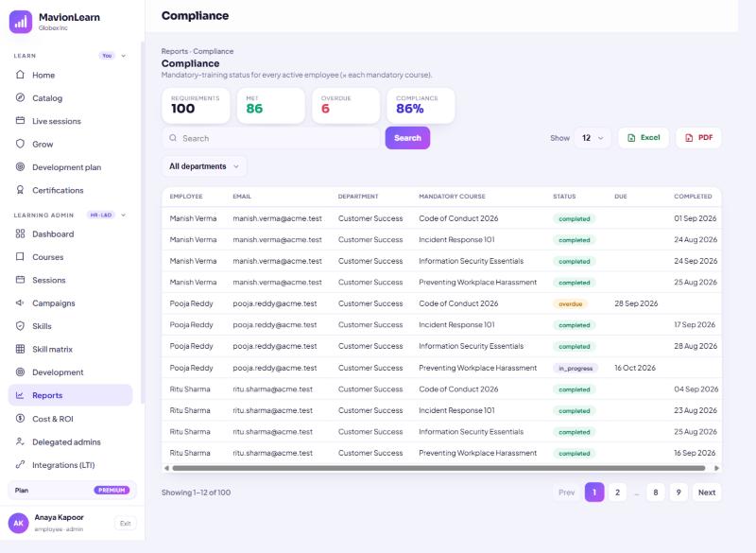
Task: Open the Sessions admin menu item
Action: [x=70, y=280]
